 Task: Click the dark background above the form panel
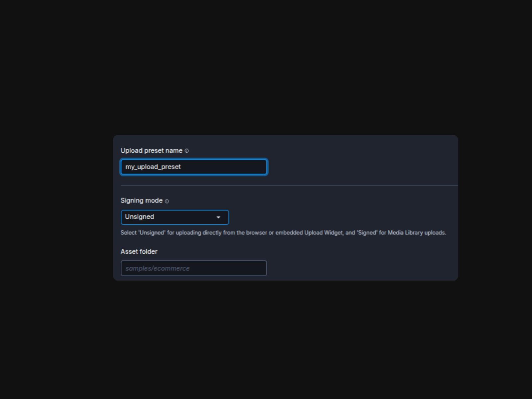(x=266, y=66)
